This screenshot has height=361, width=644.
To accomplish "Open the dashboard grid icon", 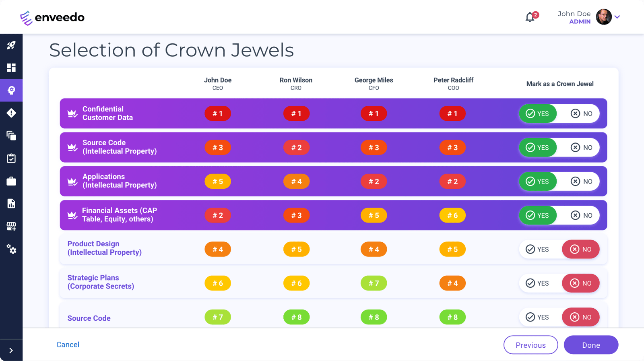I will pyautogui.click(x=11, y=68).
